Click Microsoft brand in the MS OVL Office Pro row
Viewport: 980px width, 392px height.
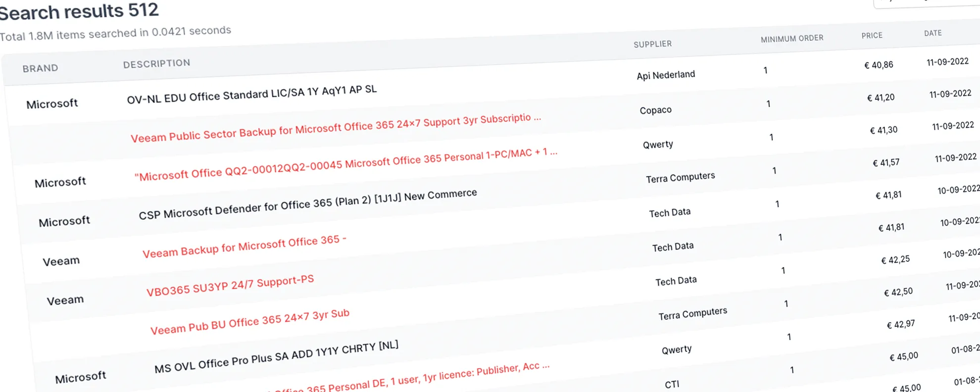click(80, 378)
